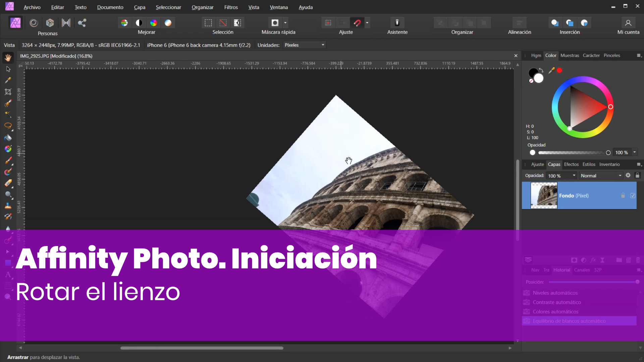Activate the color panel eyedropper
This screenshot has width=644, height=362.
pyautogui.click(x=551, y=70)
